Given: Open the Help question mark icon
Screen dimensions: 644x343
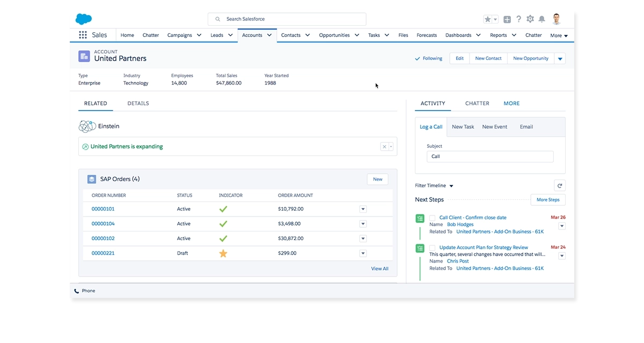Looking at the screenshot, I should (518, 18).
